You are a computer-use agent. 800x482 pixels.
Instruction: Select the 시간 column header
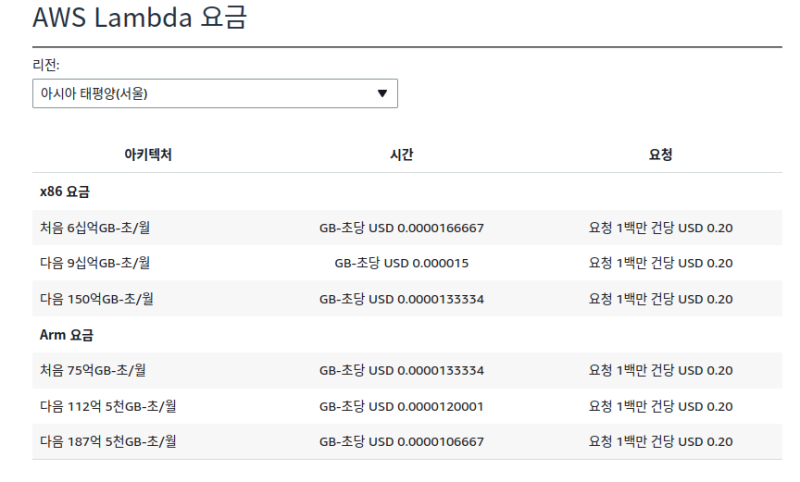click(401, 153)
